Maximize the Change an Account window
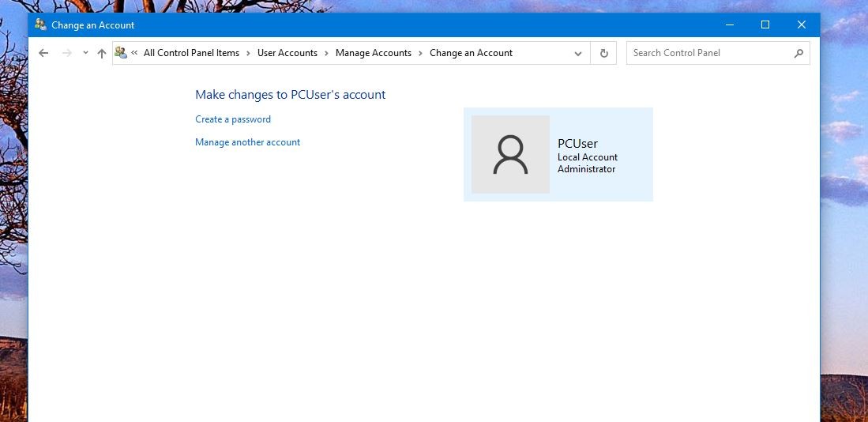 [765, 25]
